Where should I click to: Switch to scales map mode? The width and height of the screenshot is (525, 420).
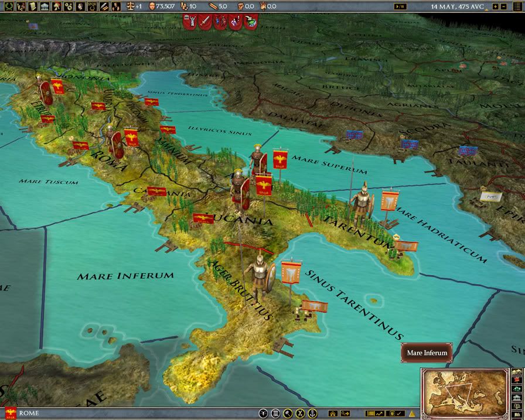pos(517,407)
